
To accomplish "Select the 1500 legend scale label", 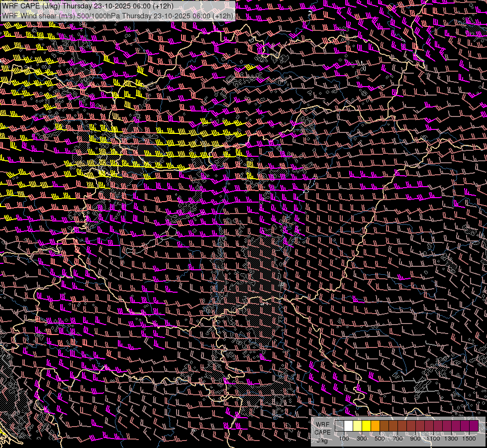I will coord(469,439).
